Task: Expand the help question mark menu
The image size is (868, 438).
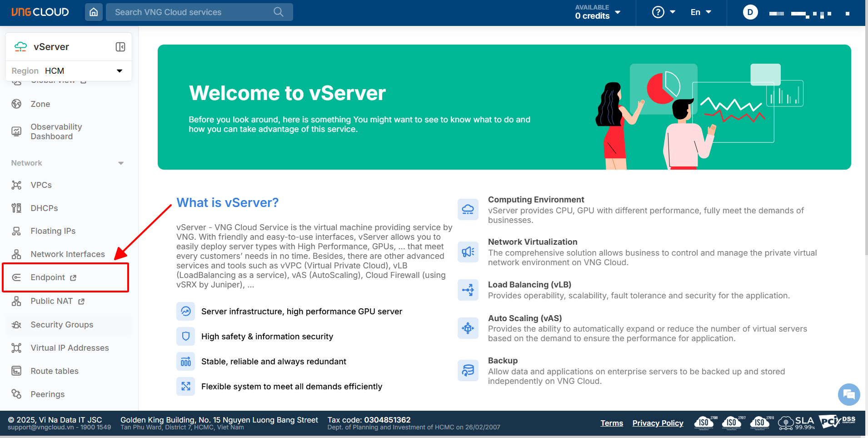Action: 663,12
